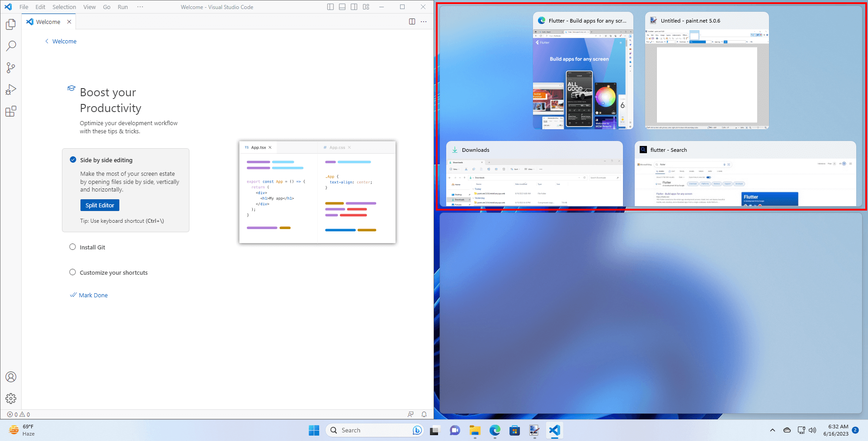Click the 'Tip: Use keyboard shortcut' text
This screenshot has width=868, height=441.
pos(122,221)
